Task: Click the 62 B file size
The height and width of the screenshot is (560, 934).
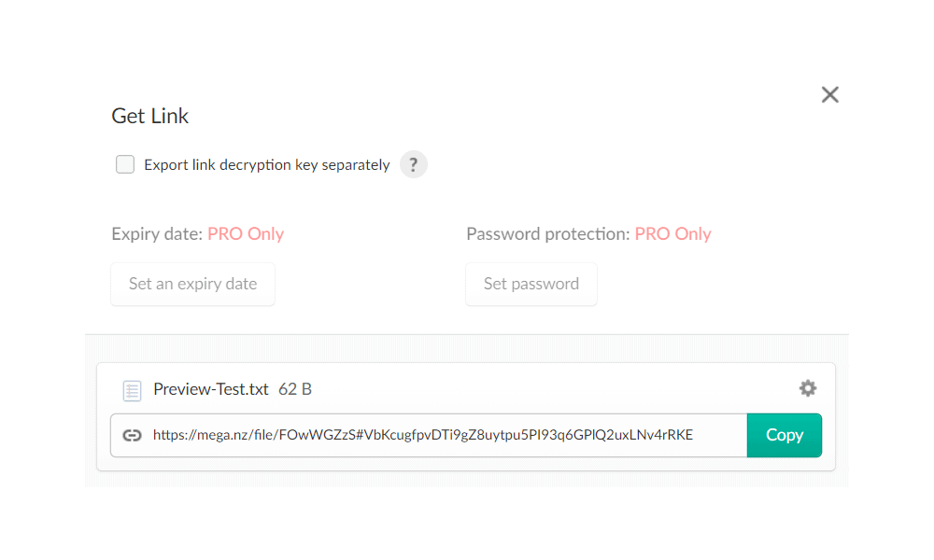Action: 295,389
